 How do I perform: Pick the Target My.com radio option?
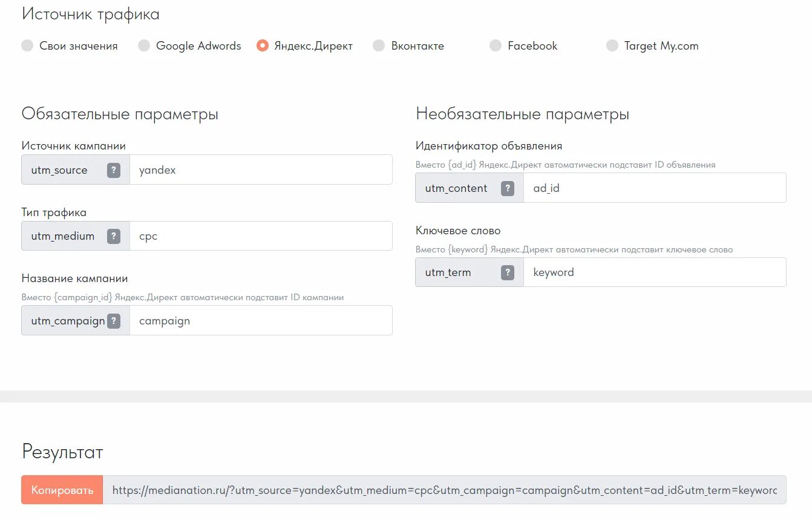tap(612, 45)
